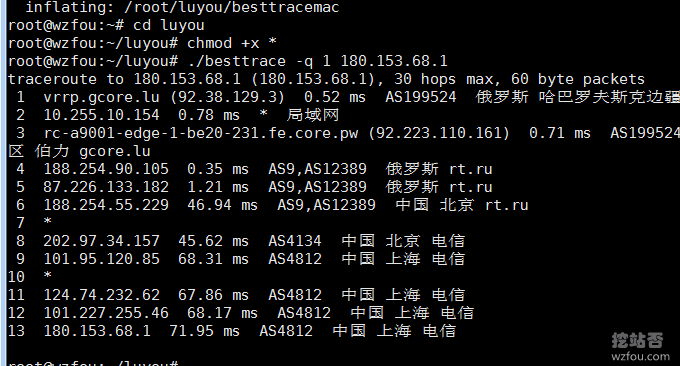The height and width of the screenshot is (366, 680).
Task: Click the 67.86 ms latency value
Action: [213, 295]
